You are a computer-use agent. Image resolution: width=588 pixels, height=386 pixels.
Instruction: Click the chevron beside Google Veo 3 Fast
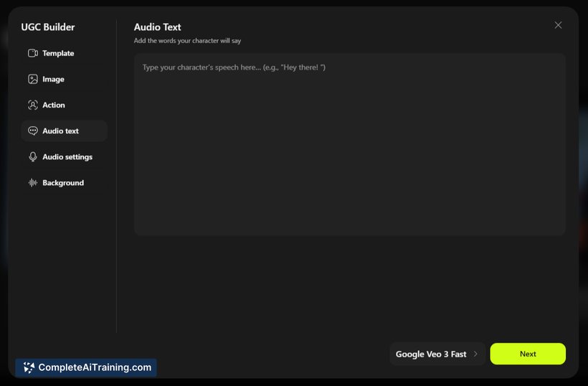pyautogui.click(x=475, y=354)
